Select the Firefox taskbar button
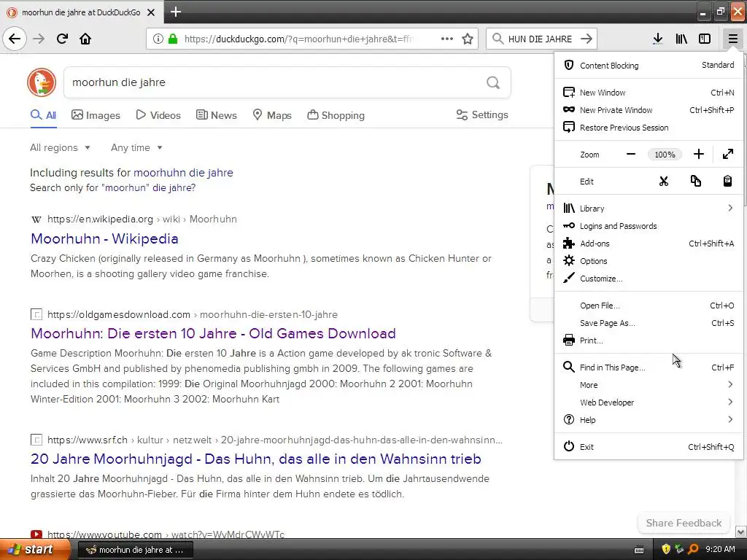The width and height of the screenshot is (747, 560). 135,550
